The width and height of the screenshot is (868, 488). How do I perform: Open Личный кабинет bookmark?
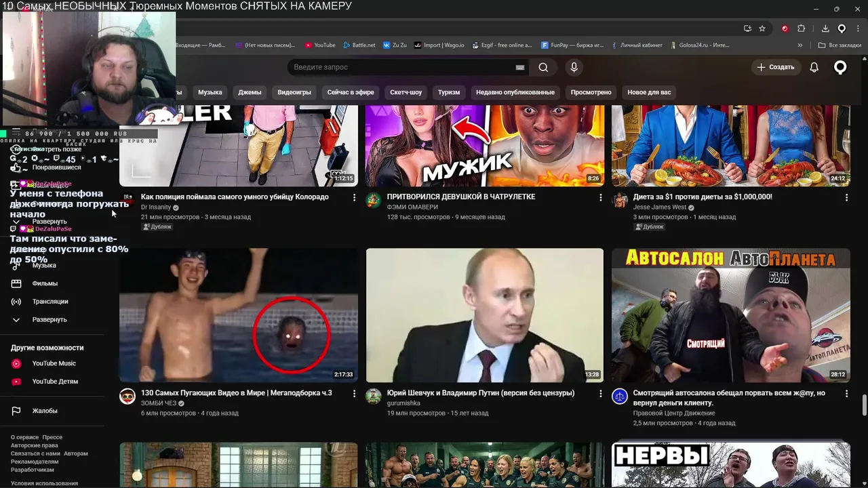(636, 45)
